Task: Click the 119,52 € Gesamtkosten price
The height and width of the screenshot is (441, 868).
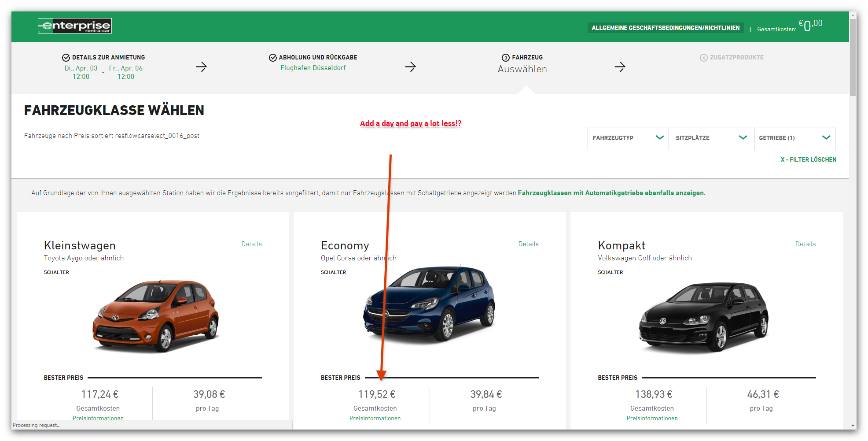Action: click(x=377, y=394)
